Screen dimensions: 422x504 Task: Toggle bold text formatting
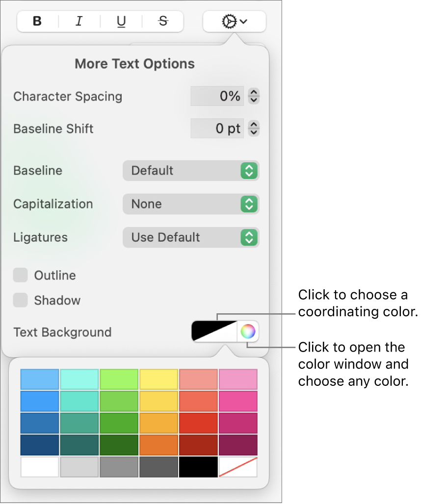(37, 22)
